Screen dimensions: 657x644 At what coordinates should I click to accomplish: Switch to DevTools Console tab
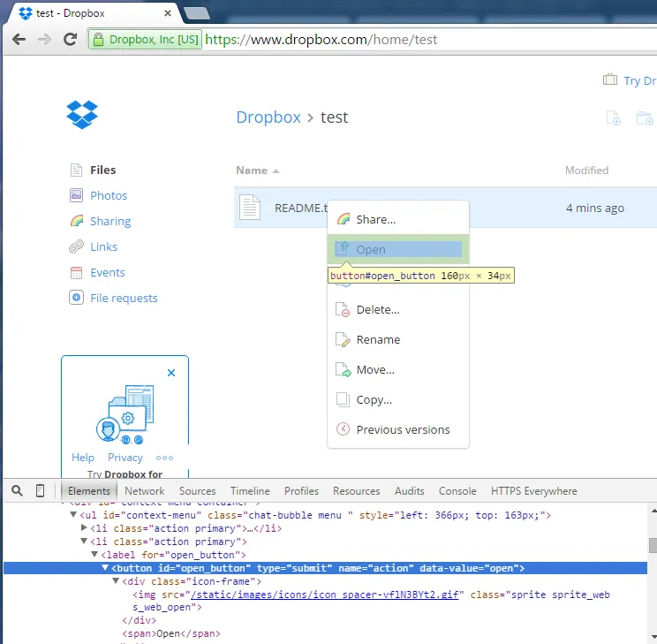pos(457,491)
